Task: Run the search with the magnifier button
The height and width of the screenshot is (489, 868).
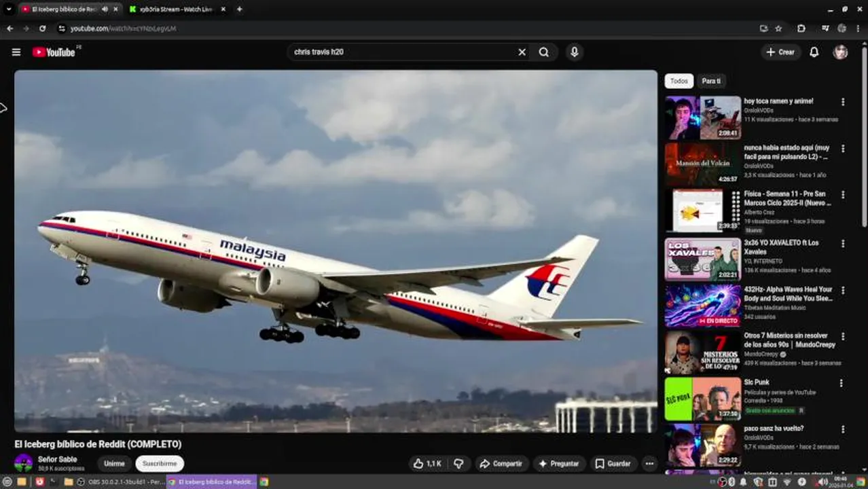Action: pyautogui.click(x=544, y=52)
